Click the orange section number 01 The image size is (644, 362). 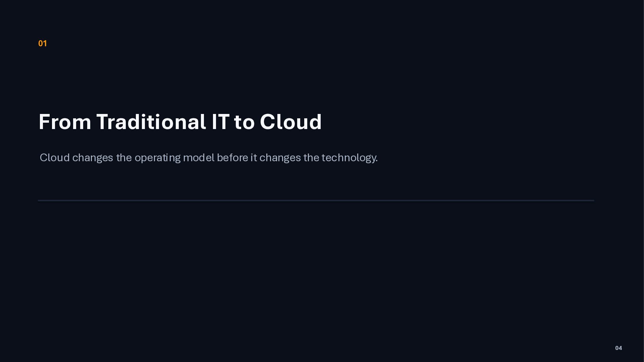pyautogui.click(x=43, y=44)
